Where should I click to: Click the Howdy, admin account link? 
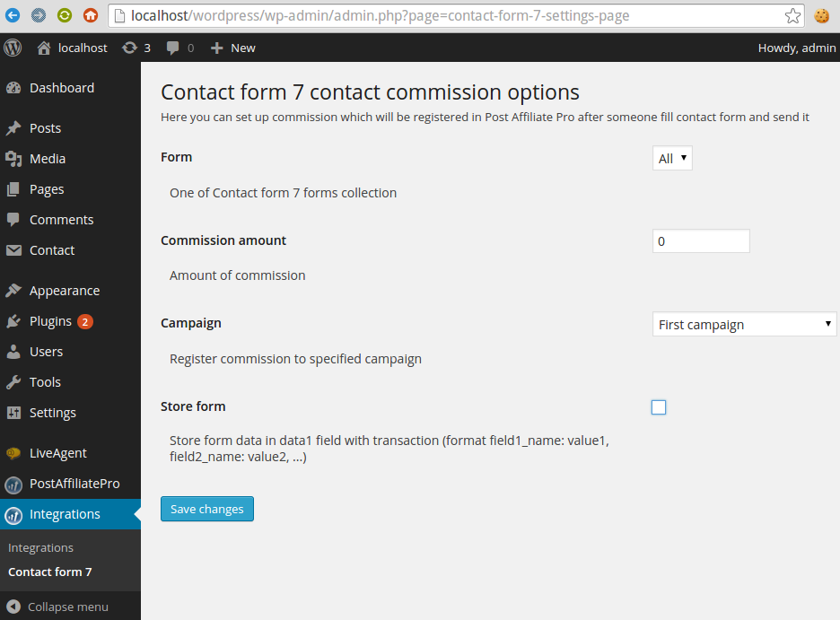click(796, 48)
